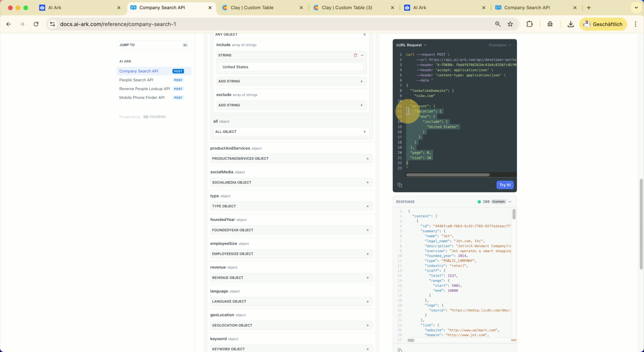The width and height of the screenshot is (644, 352).
Task: Open browser extensions puzzle icon
Action: point(529,24)
